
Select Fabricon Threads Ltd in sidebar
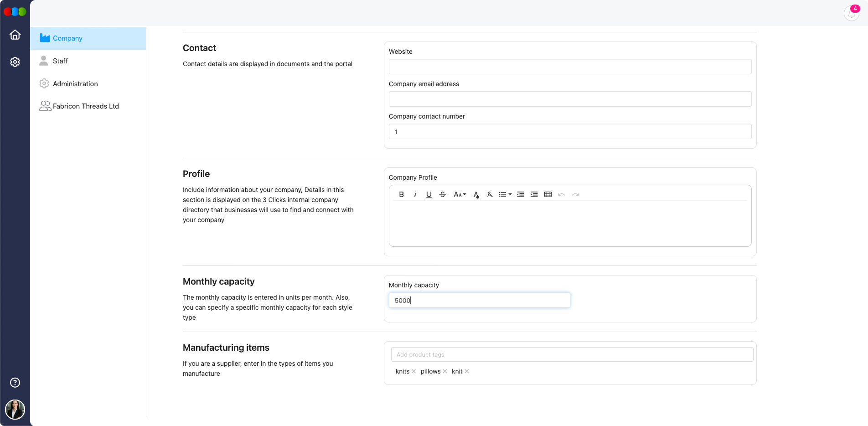(x=86, y=106)
